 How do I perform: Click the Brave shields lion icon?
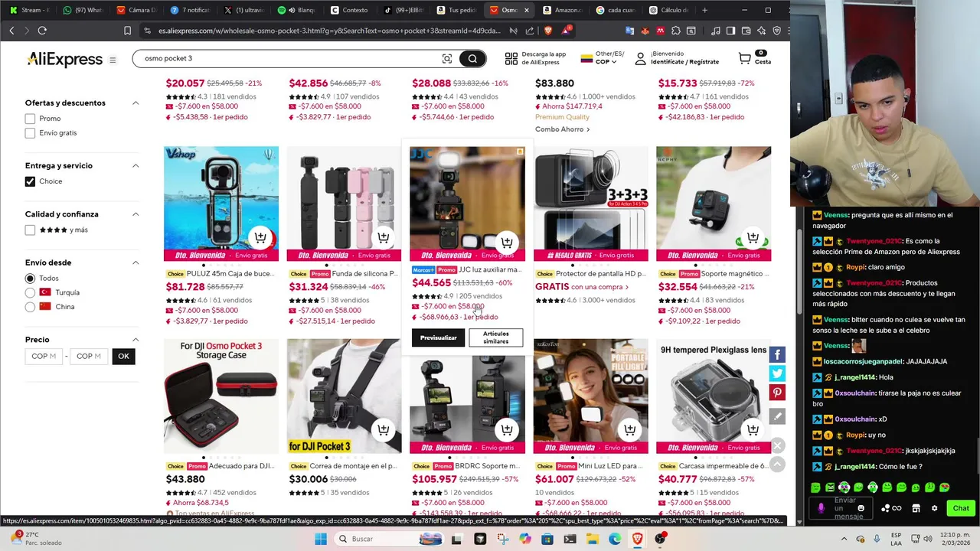pos(548,31)
